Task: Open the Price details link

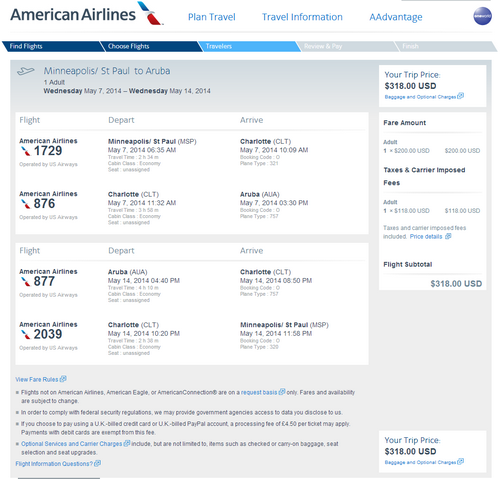Action: pos(426,236)
